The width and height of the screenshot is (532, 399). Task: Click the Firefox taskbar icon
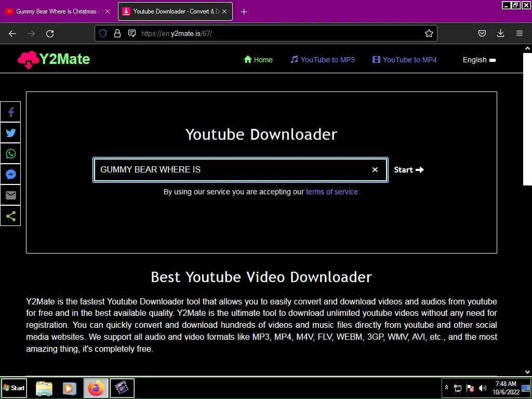pos(96,388)
